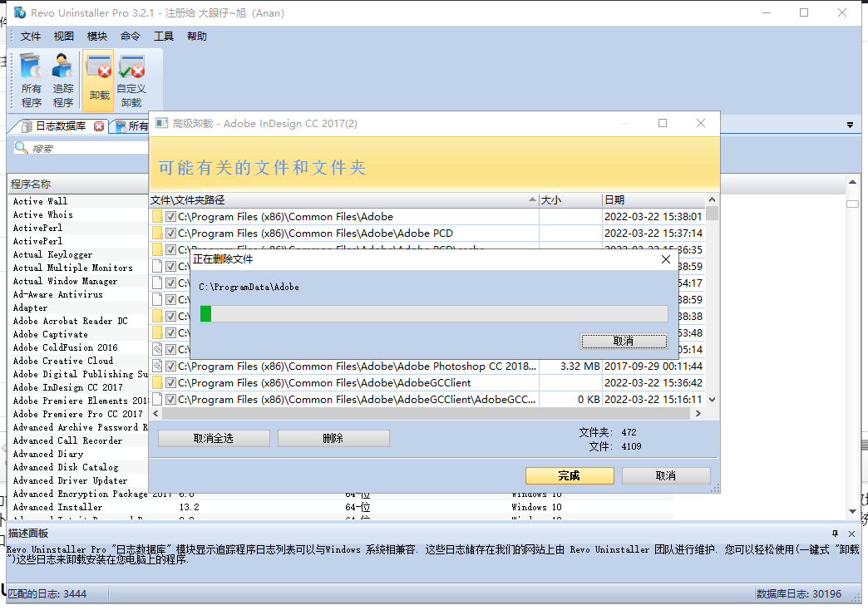Screen dimensions: 868x610
Task: Close the description panel
Action: pos(851,534)
